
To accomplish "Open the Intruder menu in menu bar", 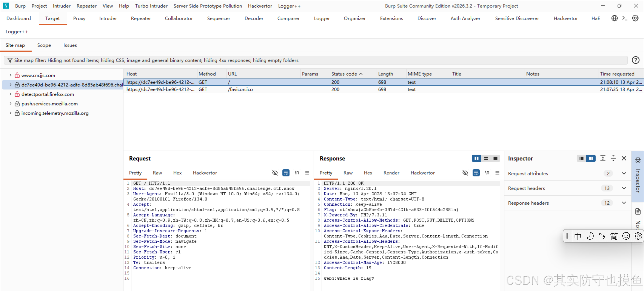I will pyautogui.click(x=61, y=6).
